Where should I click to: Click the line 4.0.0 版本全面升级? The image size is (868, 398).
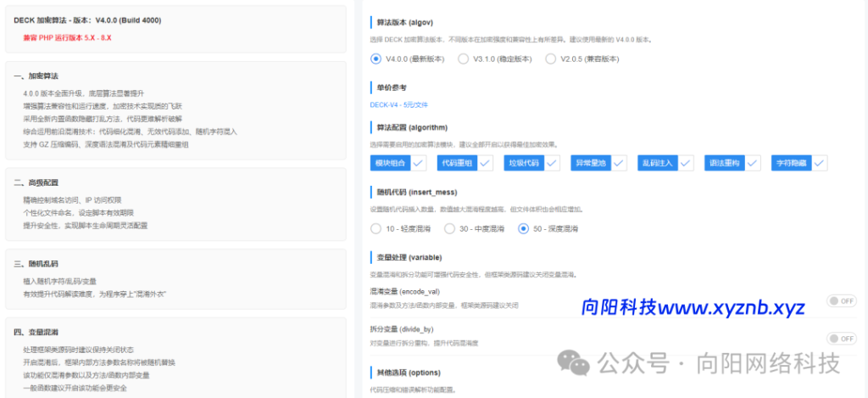[x=84, y=93]
